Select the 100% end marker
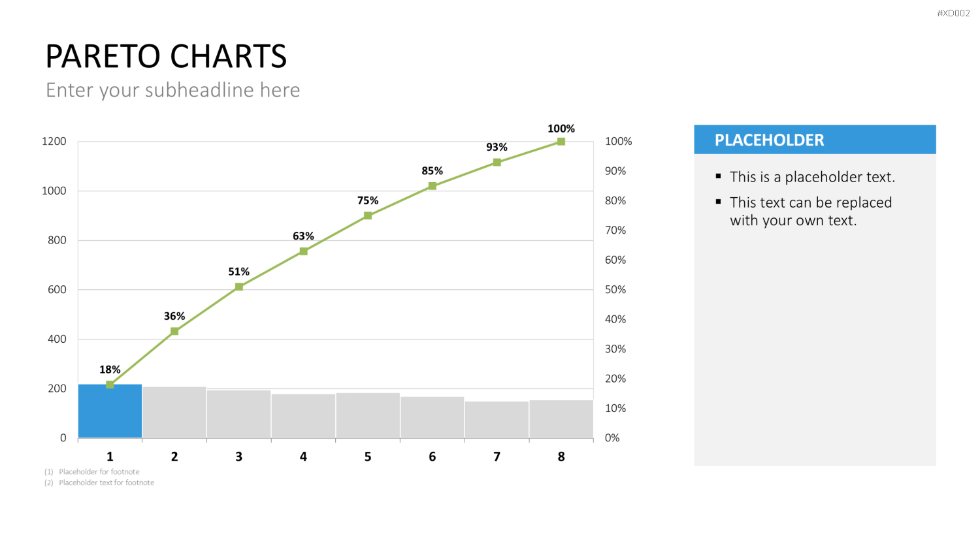 pos(561,142)
